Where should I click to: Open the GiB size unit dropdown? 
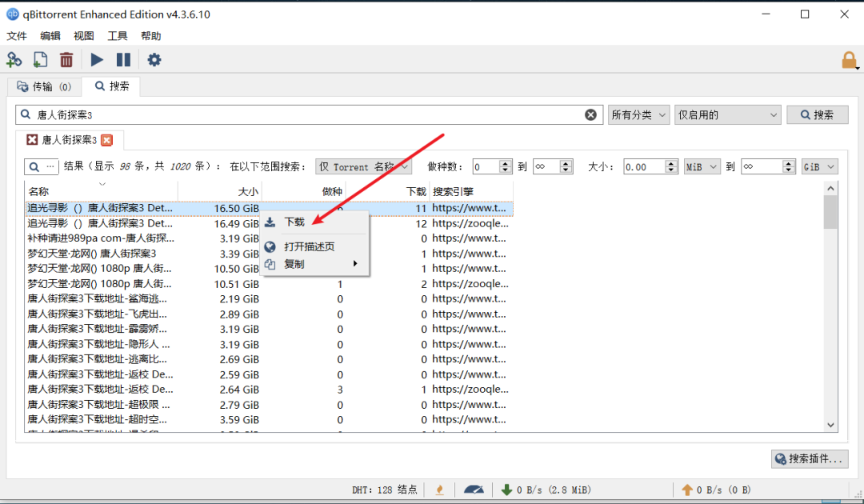819,167
